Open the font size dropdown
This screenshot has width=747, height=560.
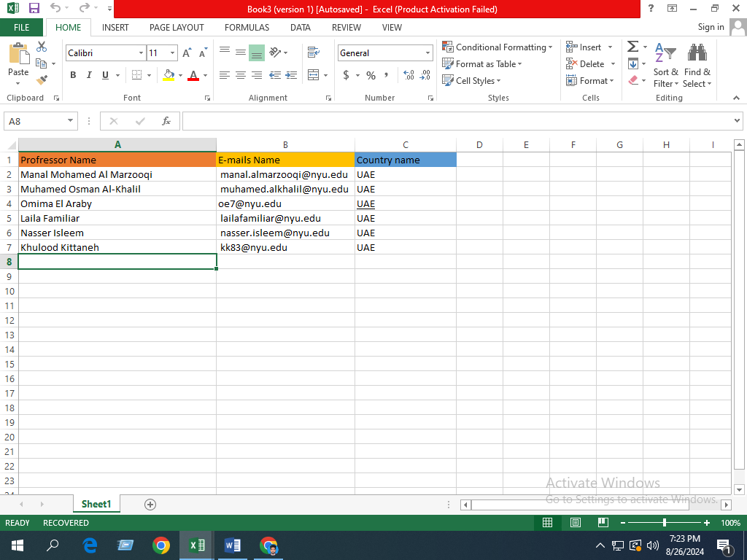tap(172, 52)
